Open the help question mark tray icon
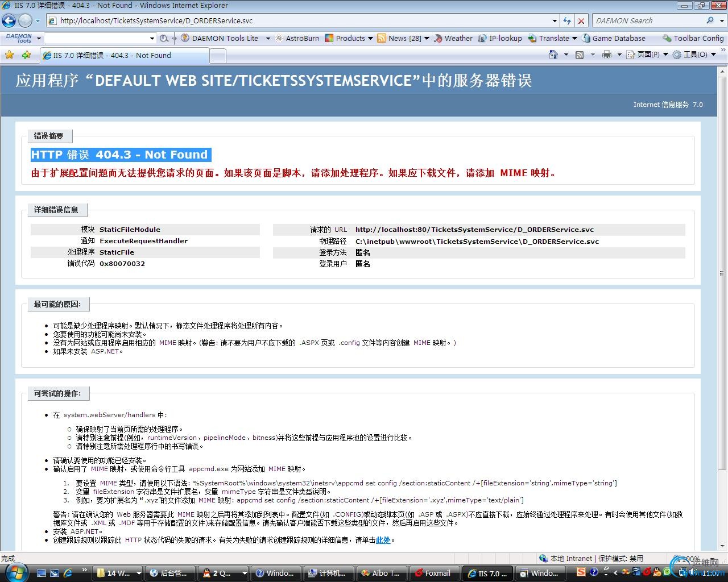This screenshot has height=582, width=728. pos(593,572)
